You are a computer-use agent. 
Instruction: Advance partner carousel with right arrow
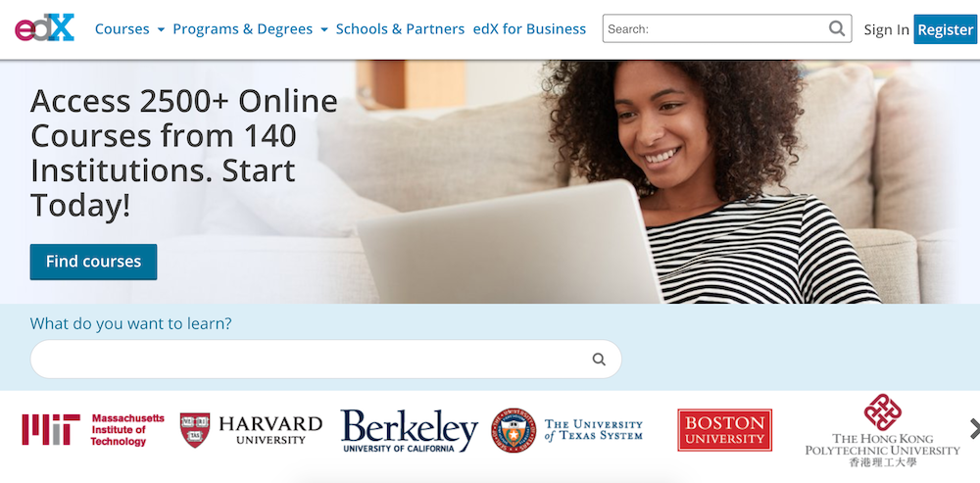974,429
